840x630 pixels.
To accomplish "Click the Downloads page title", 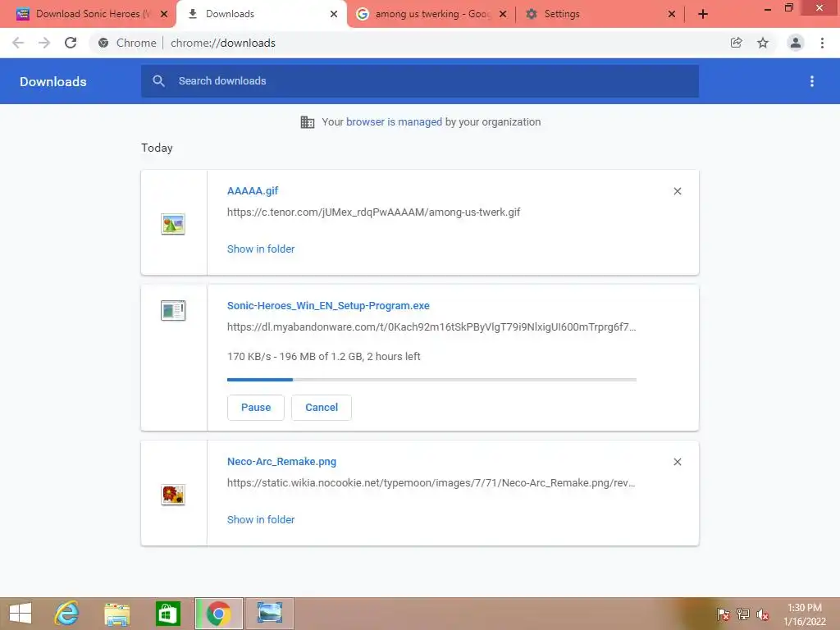I will coord(53,81).
